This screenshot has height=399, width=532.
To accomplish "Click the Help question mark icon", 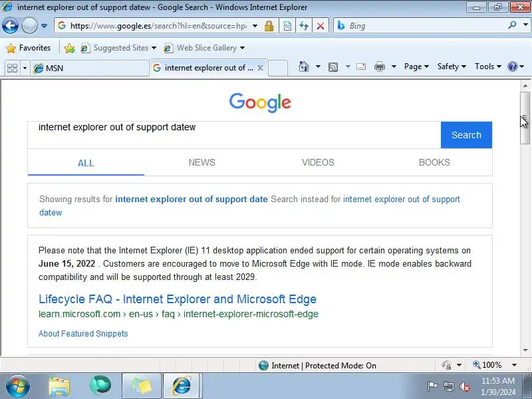I will [x=512, y=66].
